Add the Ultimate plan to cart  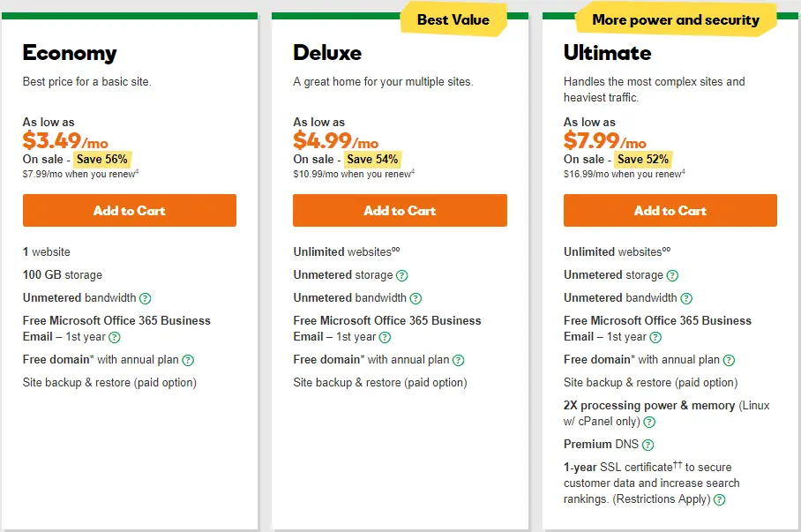(x=670, y=210)
